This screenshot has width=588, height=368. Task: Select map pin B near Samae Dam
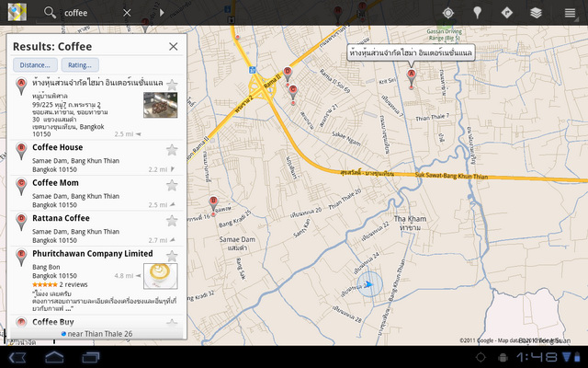(x=213, y=204)
